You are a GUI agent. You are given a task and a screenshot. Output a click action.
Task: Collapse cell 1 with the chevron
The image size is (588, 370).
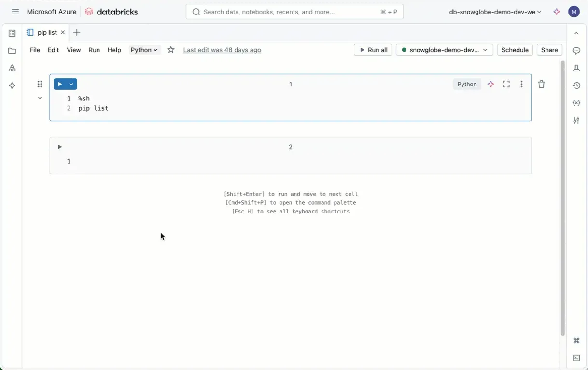40,98
